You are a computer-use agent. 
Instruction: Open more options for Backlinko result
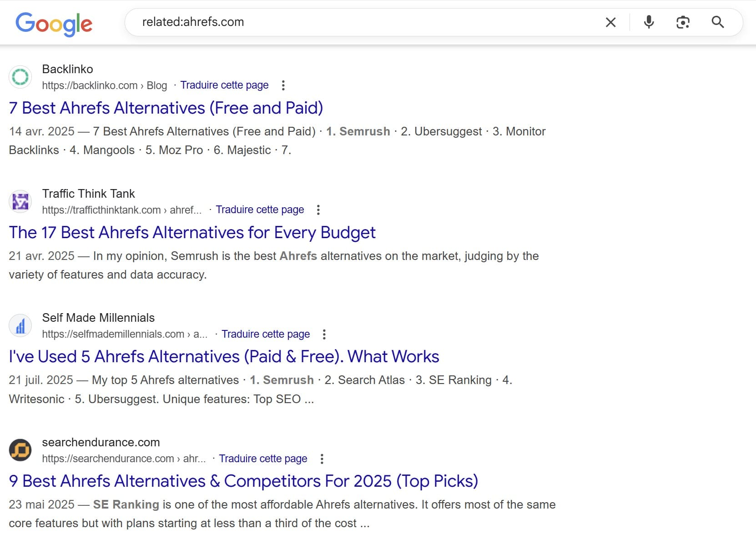[283, 85]
